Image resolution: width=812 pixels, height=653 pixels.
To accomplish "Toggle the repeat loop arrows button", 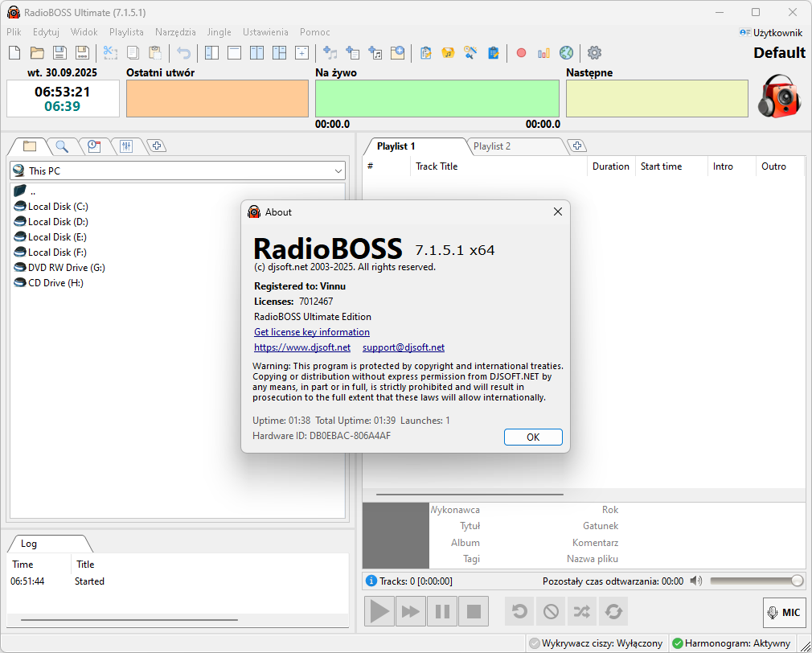I will pyautogui.click(x=613, y=611).
